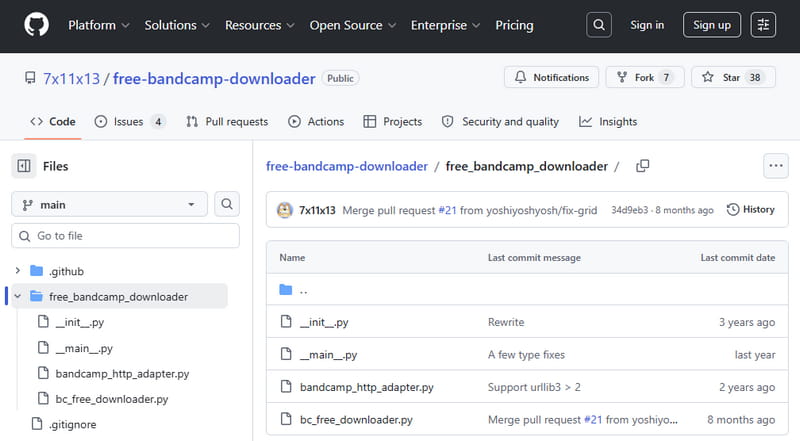Open __main__.py in file tree
800x441 pixels.
tap(84, 348)
